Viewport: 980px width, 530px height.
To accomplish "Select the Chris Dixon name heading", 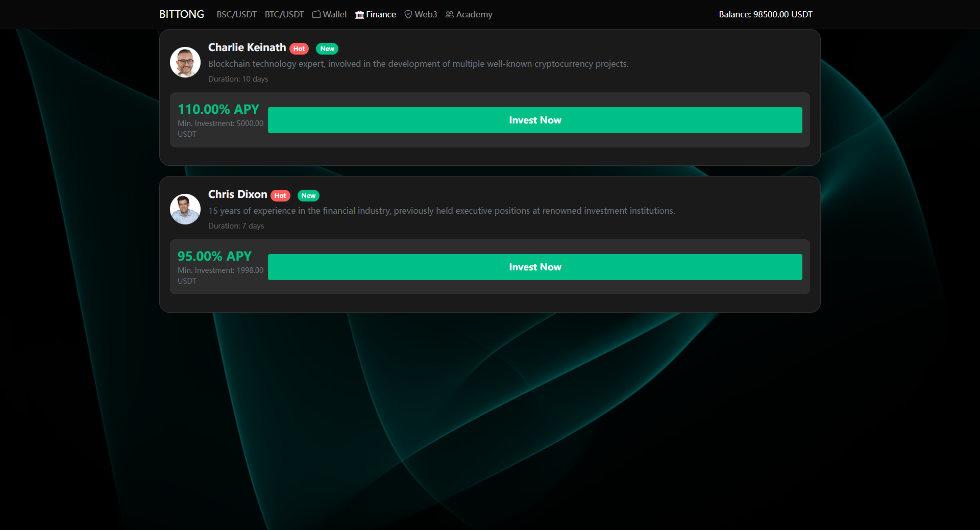I will coord(238,194).
